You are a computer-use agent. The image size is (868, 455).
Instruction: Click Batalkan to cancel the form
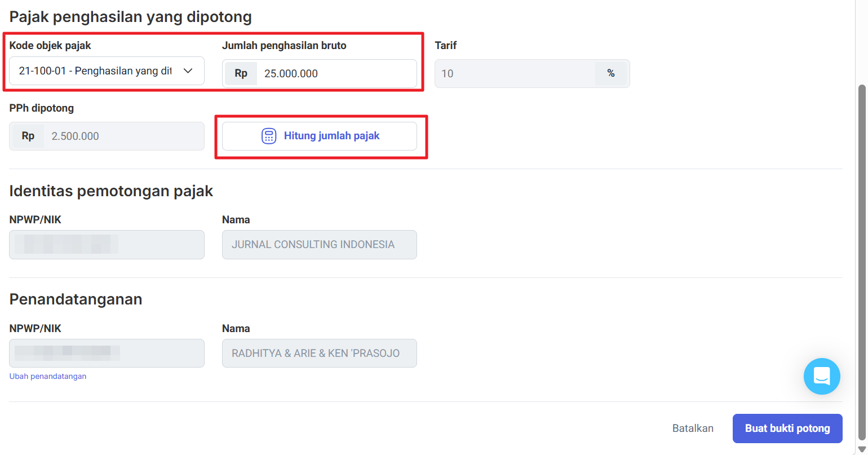point(693,429)
